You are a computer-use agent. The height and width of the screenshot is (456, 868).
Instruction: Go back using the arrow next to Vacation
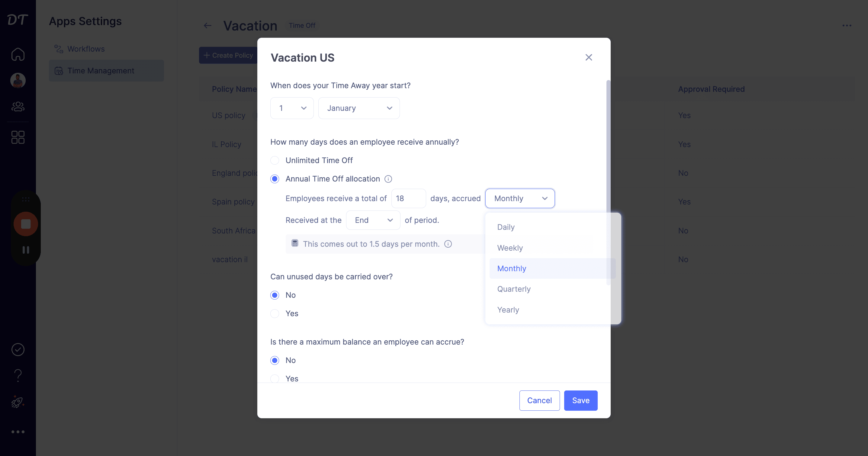click(x=207, y=26)
